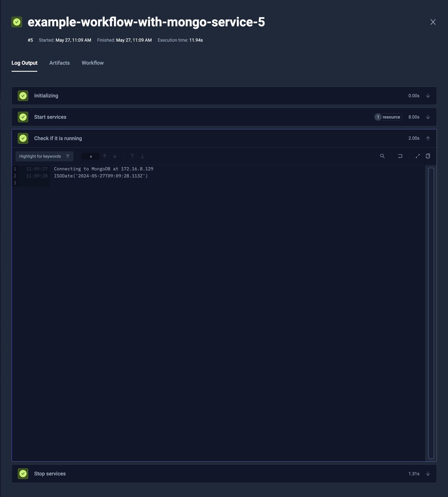Switch to the Artifacts tab
Viewport: 448px width, 497px height.
[59, 63]
